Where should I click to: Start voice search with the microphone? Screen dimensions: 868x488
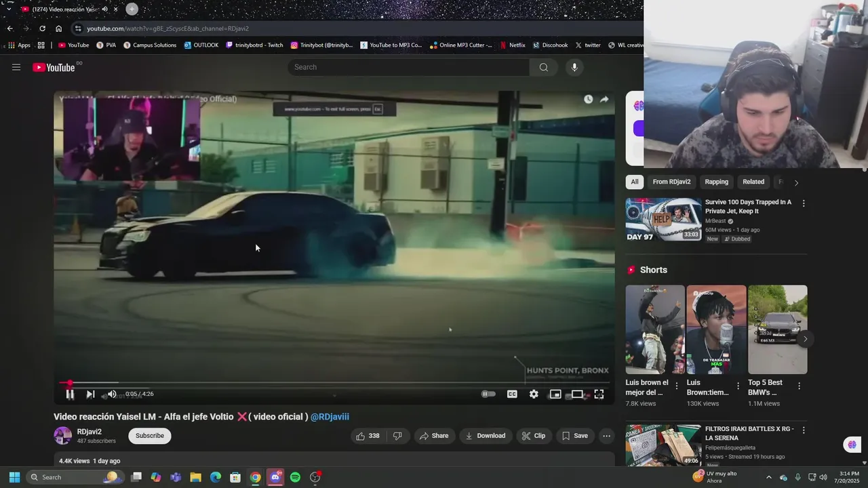tap(574, 67)
